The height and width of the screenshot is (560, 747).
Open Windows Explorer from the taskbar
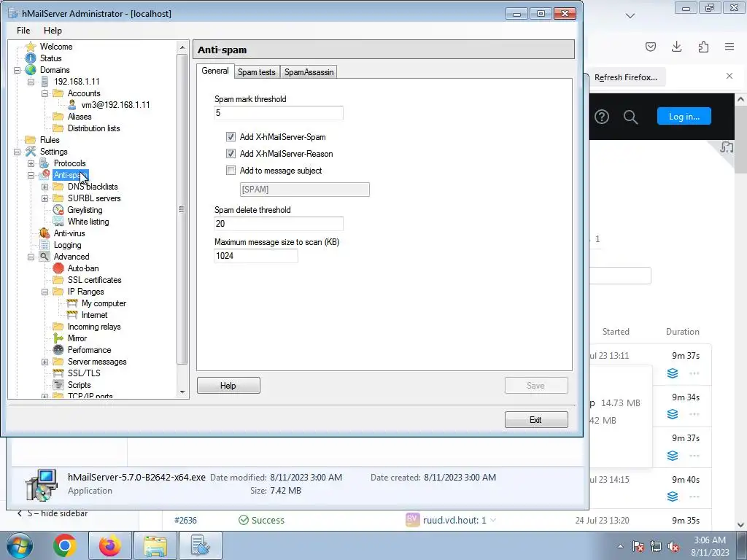155,545
